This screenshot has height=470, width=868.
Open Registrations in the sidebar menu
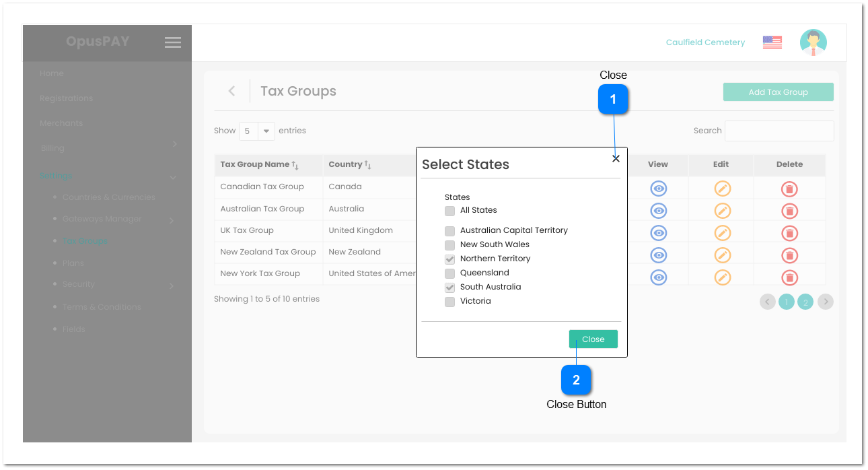pos(67,98)
